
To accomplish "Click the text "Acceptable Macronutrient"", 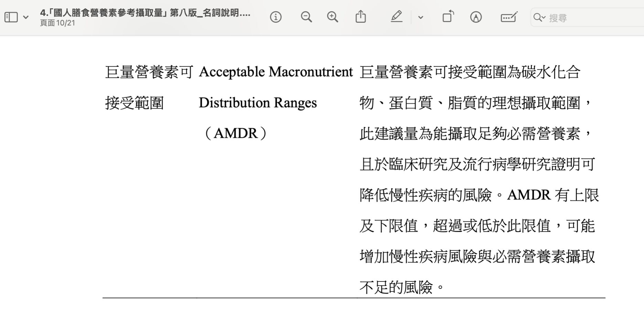I will click(276, 72).
